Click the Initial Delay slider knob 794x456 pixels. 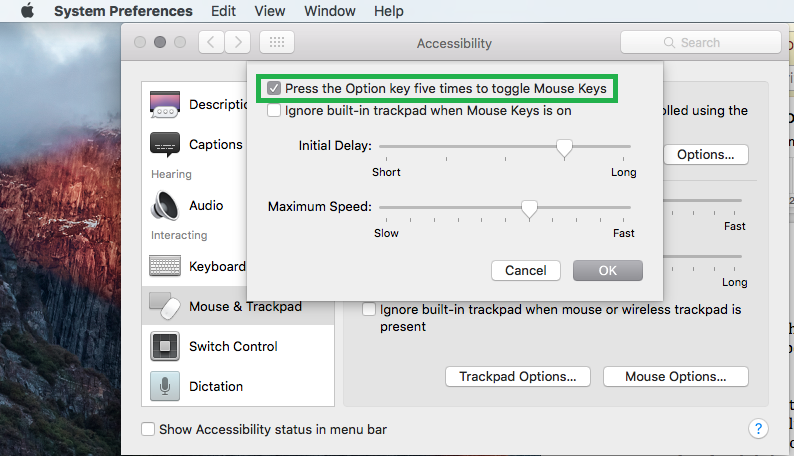pyautogui.click(x=564, y=149)
